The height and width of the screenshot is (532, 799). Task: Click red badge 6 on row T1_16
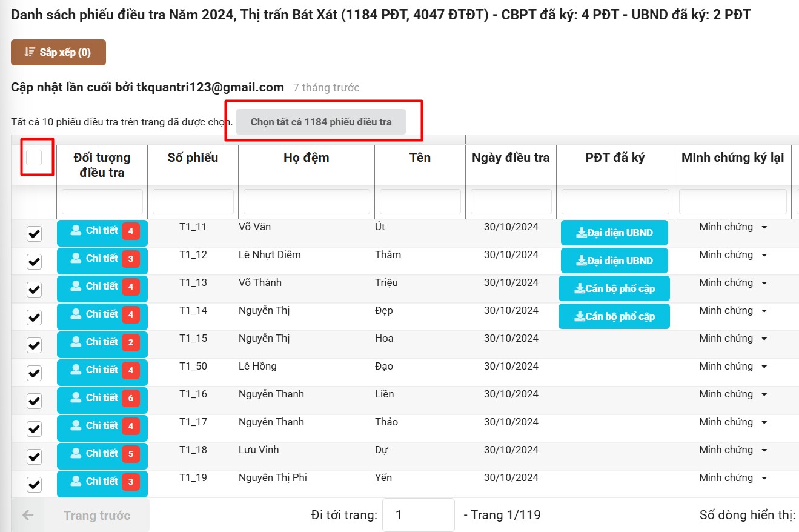coord(130,398)
